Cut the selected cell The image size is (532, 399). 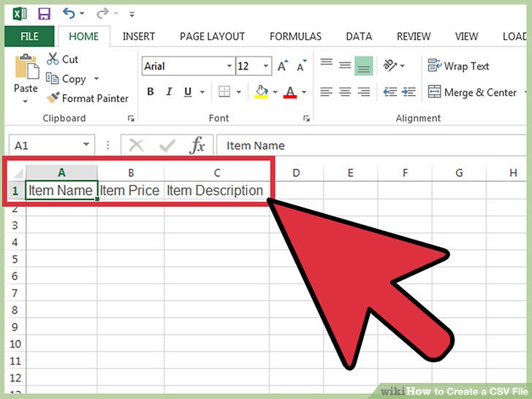click(62, 59)
